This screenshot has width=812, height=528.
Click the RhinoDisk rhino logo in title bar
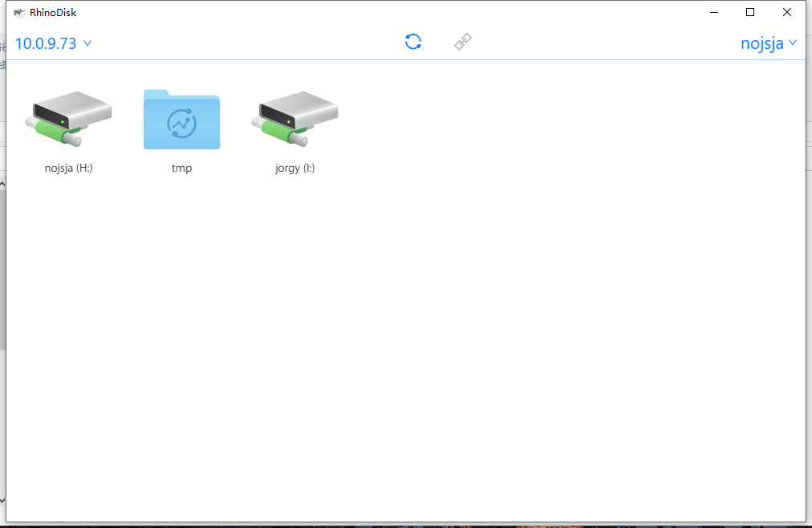click(x=18, y=12)
